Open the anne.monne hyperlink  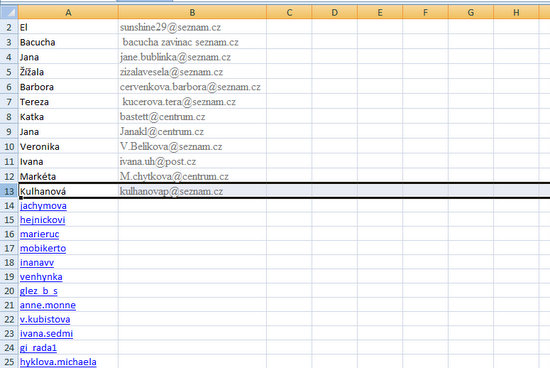48,305
